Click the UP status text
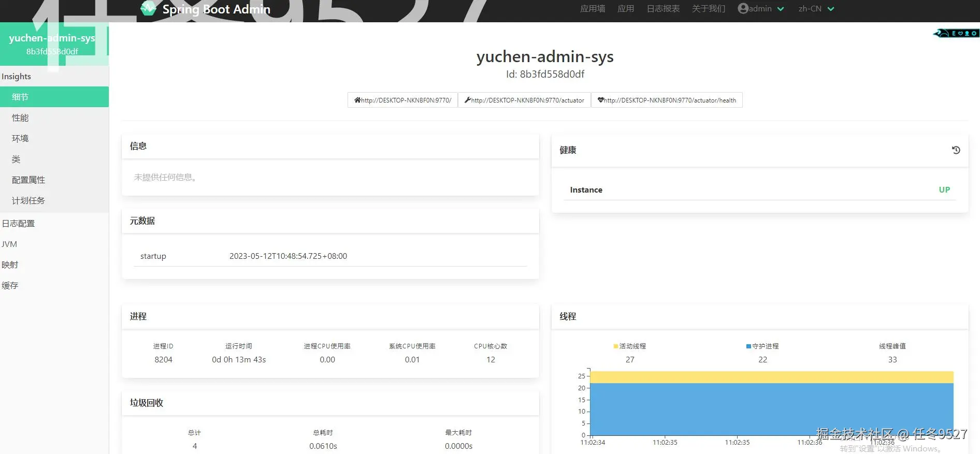This screenshot has height=454, width=980. pos(944,189)
